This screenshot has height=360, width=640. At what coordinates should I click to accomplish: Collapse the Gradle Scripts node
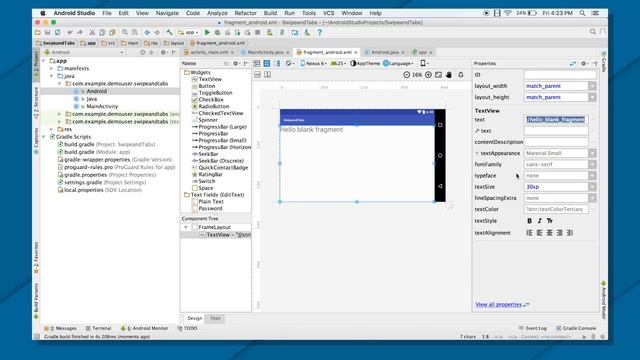point(44,137)
